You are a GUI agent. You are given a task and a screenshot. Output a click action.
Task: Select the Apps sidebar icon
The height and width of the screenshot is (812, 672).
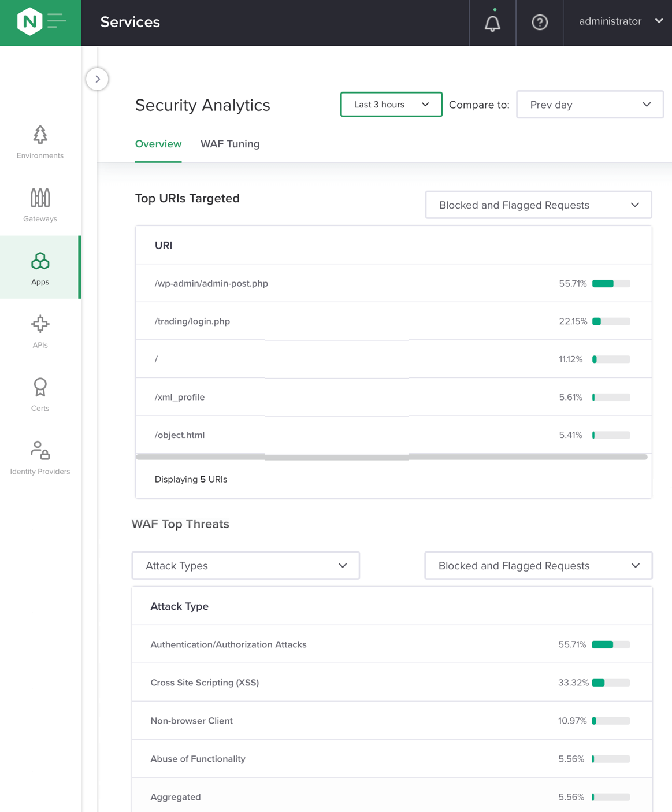click(x=40, y=267)
